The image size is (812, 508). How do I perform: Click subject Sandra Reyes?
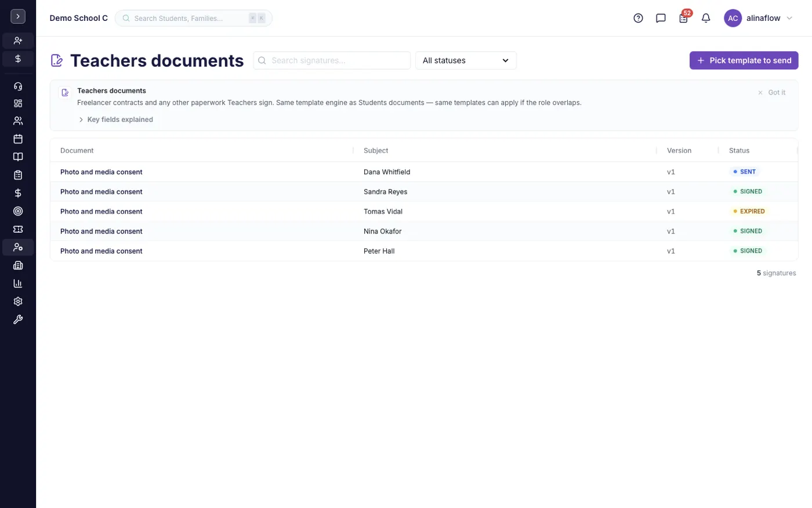pyautogui.click(x=385, y=192)
